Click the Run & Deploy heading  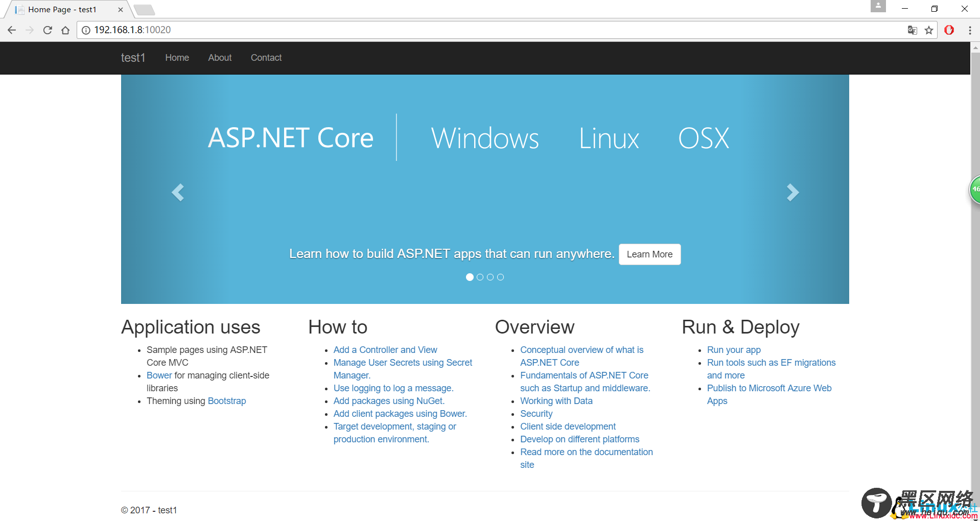point(740,327)
